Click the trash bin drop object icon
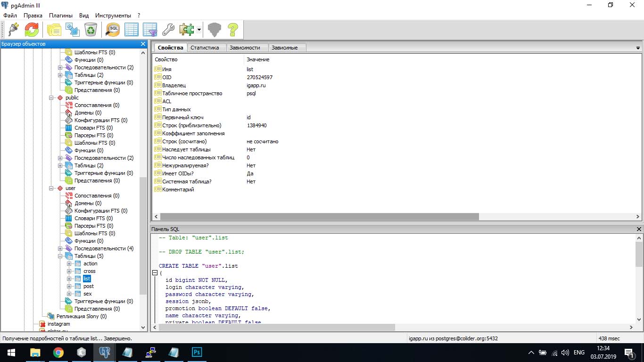644x362 pixels. pyautogui.click(x=91, y=30)
